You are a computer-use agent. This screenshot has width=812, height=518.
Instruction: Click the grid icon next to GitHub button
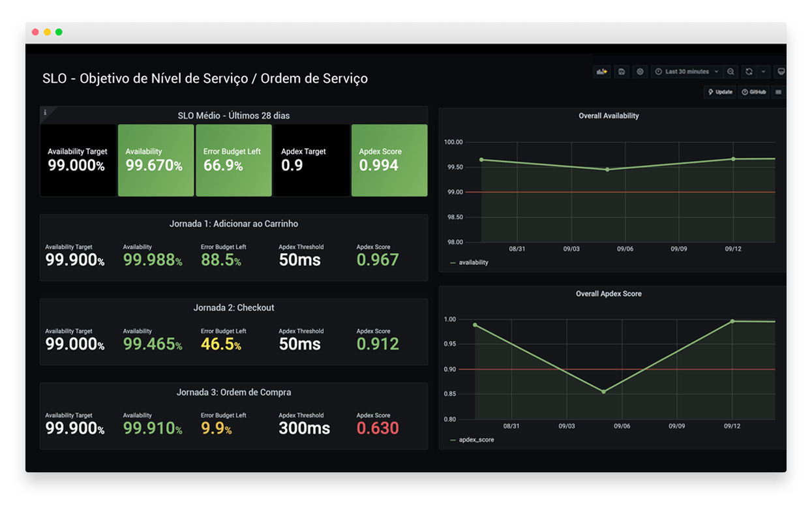coord(777,92)
